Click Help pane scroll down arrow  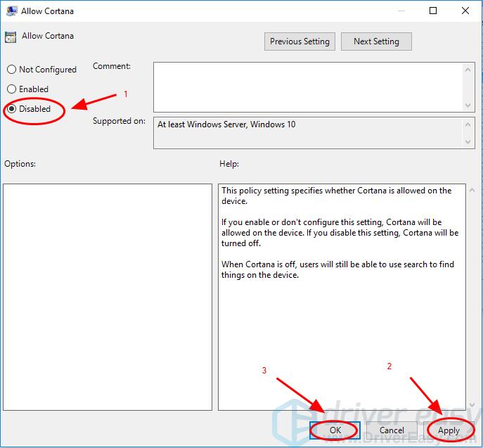(x=472, y=404)
